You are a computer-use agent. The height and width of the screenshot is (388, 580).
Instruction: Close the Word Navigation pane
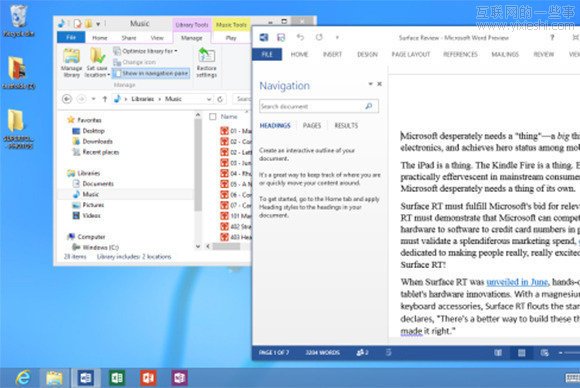380,84
